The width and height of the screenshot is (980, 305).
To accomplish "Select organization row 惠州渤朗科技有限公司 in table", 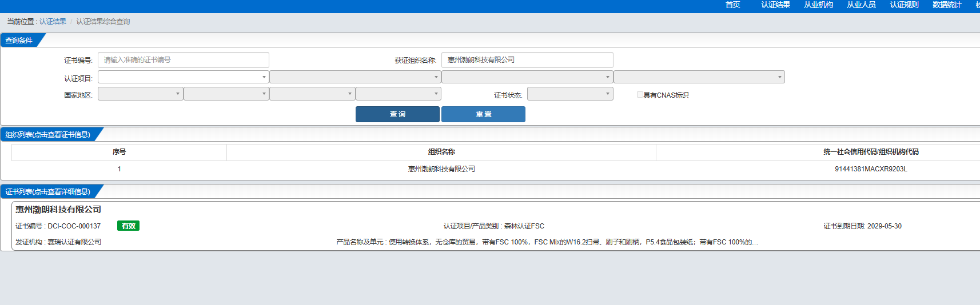I will click(x=441, y=169).
